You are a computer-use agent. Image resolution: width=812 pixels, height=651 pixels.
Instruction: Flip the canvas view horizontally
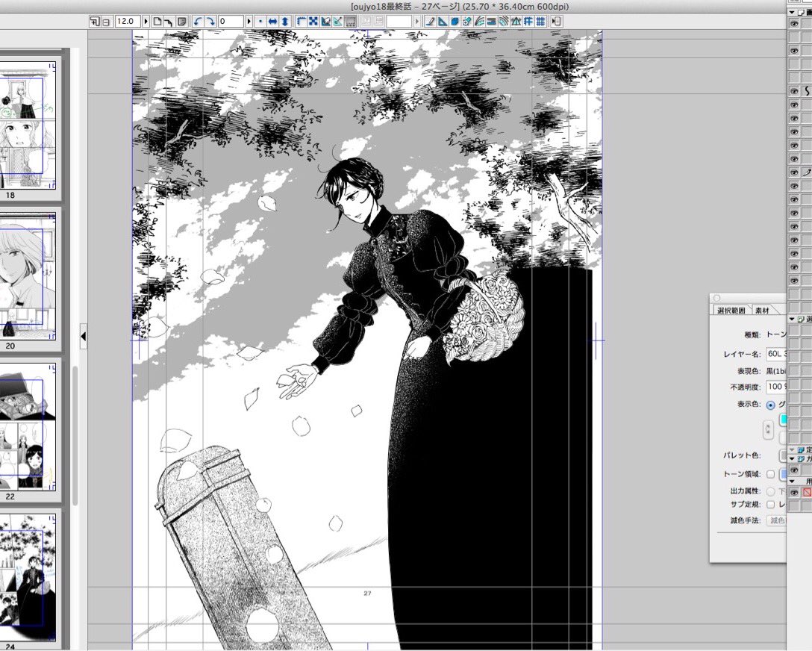pyautogui.click(x=272, y=21)
